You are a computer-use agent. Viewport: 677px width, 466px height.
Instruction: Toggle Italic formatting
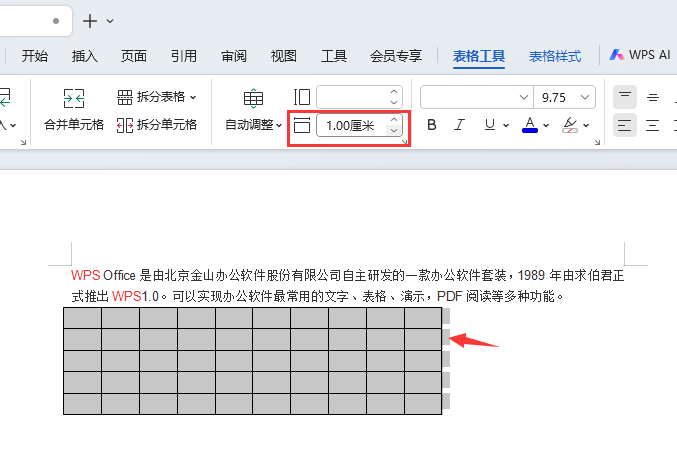459,125
